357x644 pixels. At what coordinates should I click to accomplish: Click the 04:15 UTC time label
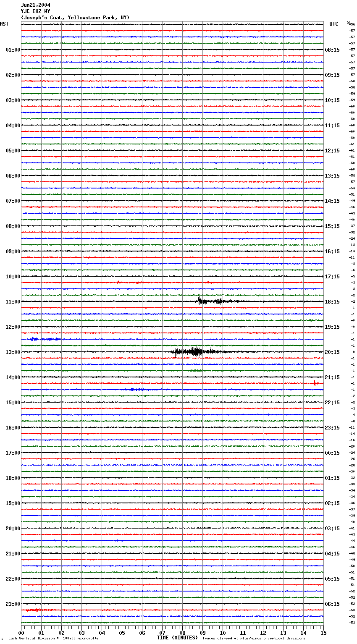[x=332, y=554]
